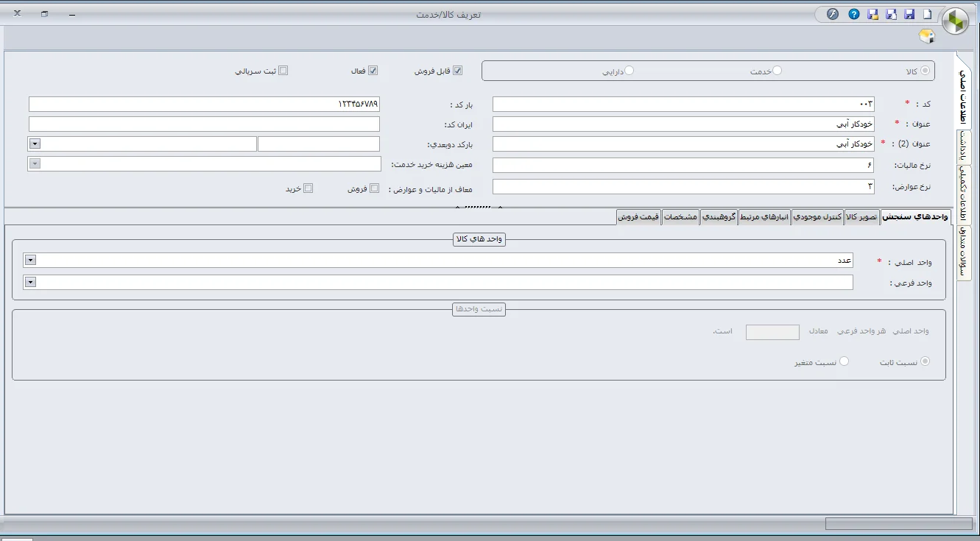Click the round gray function icon on toolbar
Image resolution: width=980 pixels, height=541 pixels.
pos(832,13)
